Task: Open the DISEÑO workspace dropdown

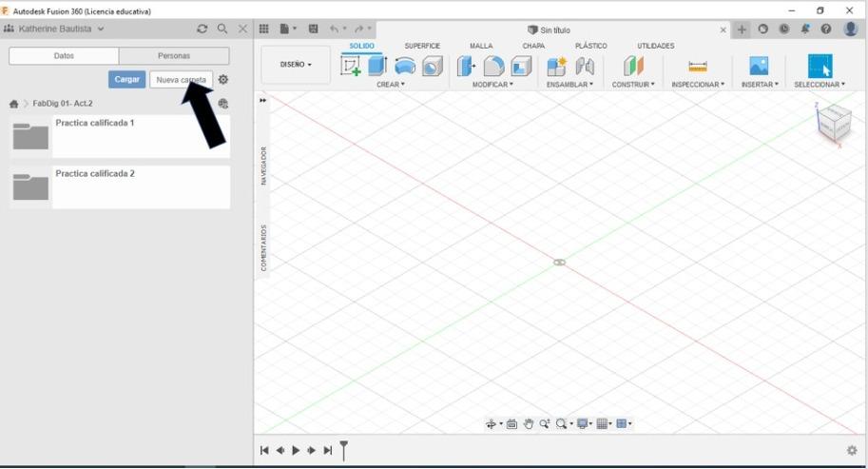Action: [296, 65]
